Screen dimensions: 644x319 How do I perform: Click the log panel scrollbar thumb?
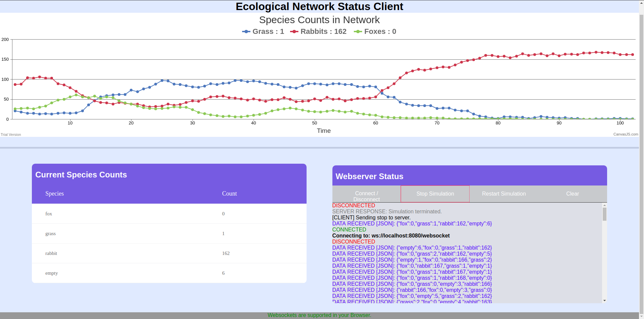tap(604, 214)
